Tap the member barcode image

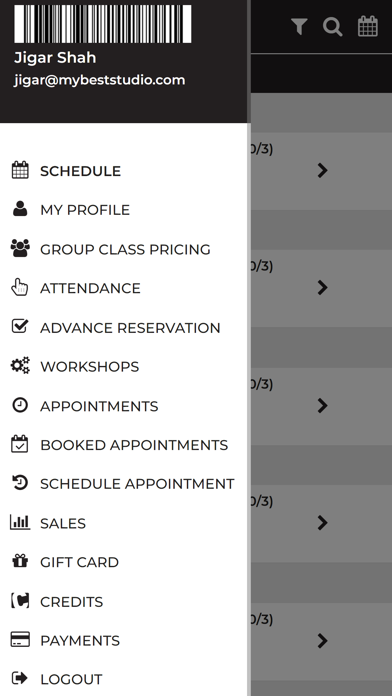pos(103,24)
